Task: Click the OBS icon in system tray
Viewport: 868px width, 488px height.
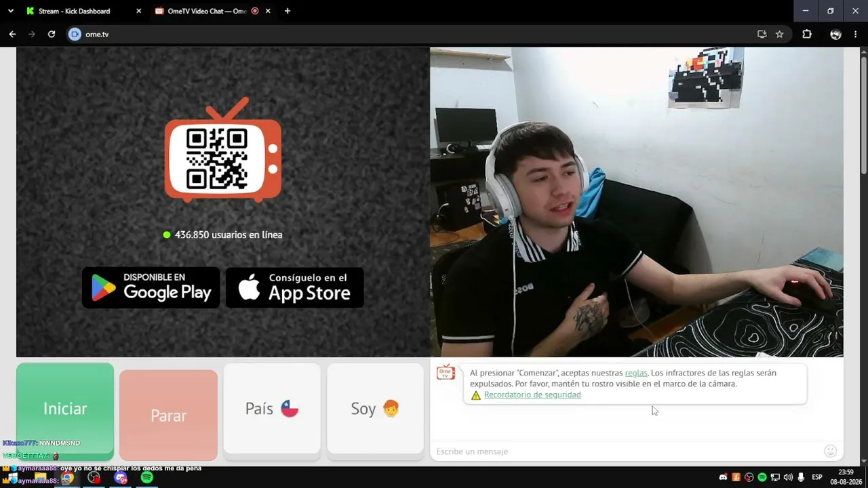Action: 749,478
